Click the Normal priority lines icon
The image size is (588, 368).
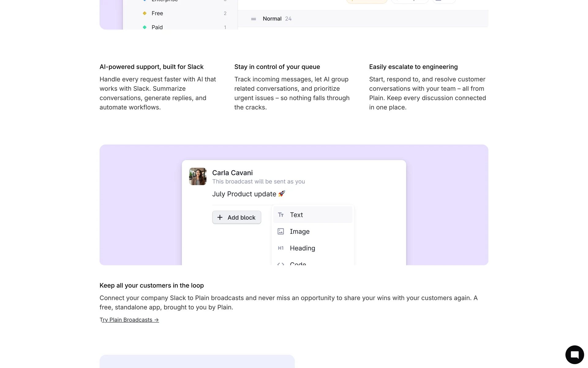(x=253, y=19)
